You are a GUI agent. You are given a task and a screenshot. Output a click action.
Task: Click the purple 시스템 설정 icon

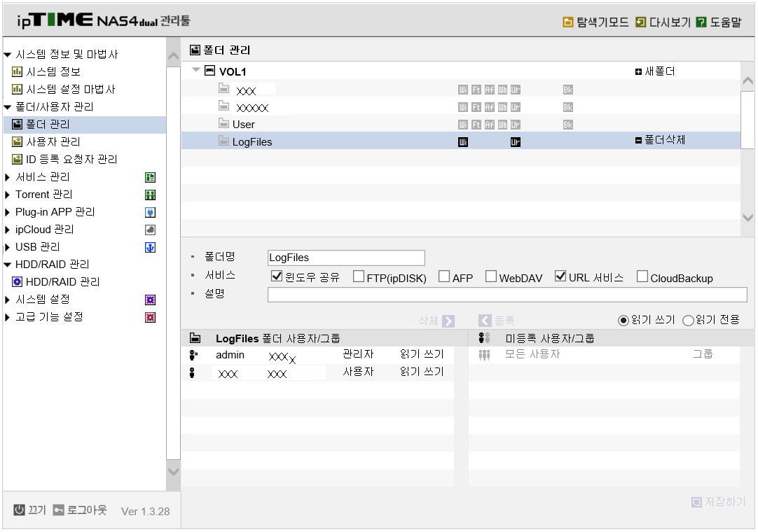[151, 300]
